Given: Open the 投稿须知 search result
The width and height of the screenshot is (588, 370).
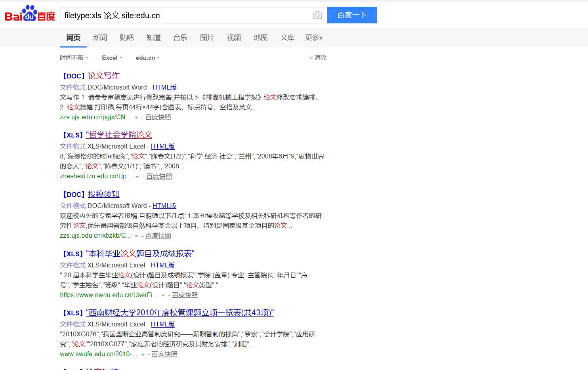Looking at the screenshot, I should 103,194.
